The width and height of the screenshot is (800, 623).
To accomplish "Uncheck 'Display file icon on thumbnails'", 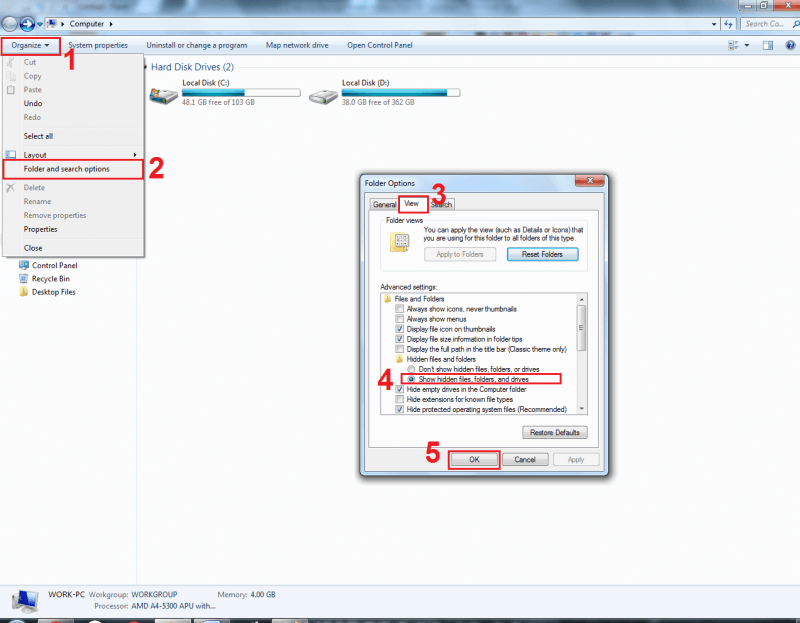I will point(400,329).
